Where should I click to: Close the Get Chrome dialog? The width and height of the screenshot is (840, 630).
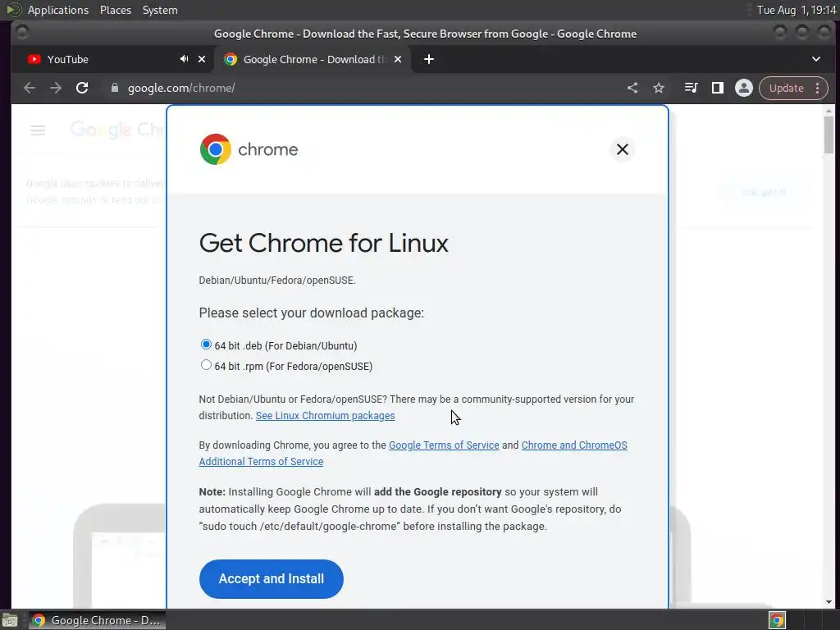click(x=623, y=149)
